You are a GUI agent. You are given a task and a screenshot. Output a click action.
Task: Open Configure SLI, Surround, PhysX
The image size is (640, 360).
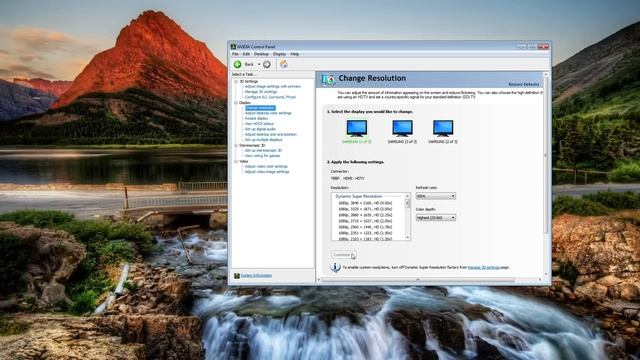(x=270, y=97)
